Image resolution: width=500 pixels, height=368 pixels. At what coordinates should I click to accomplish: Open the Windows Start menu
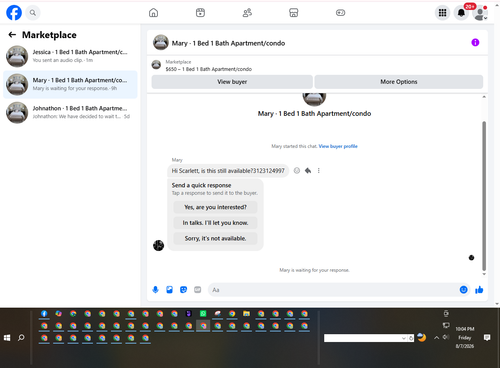(x=7, y=338)
